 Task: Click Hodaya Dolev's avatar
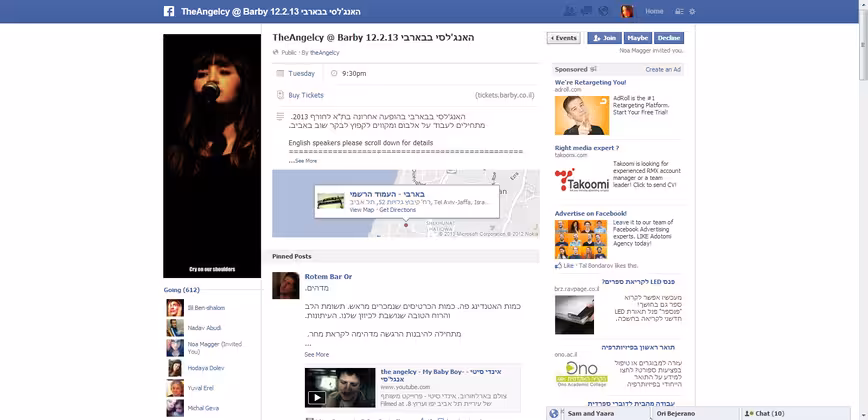pyautogui.click(x=175, y=368)
